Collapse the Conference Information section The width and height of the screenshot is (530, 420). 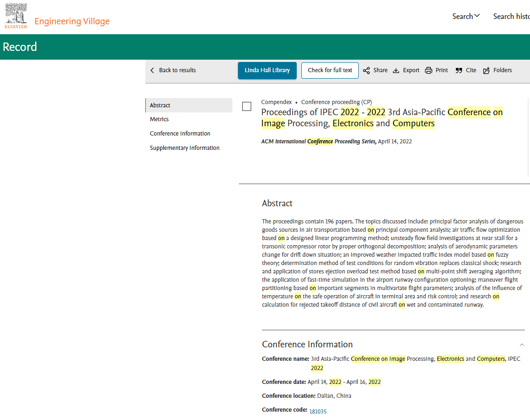(x=522, y=345)
